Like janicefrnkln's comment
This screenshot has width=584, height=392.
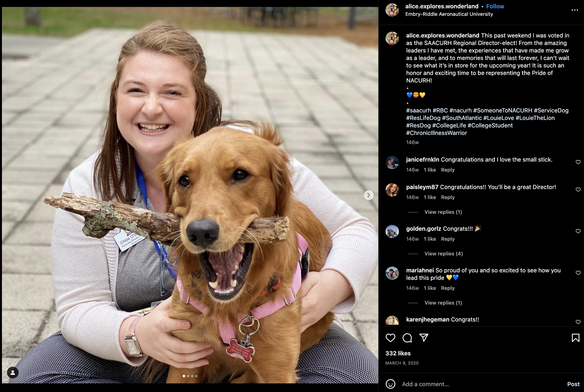tap(578, 162)
